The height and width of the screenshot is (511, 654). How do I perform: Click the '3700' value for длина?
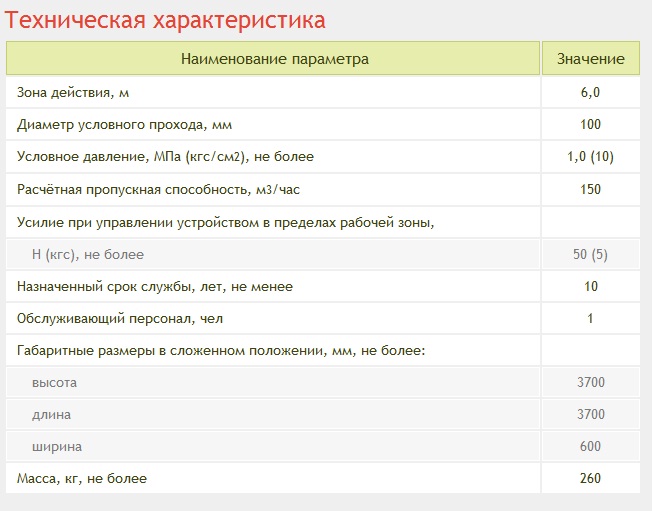pos(591,415)
